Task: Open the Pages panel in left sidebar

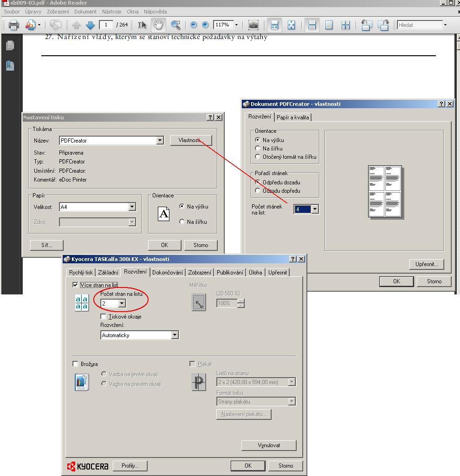Action: click(10, 46)
